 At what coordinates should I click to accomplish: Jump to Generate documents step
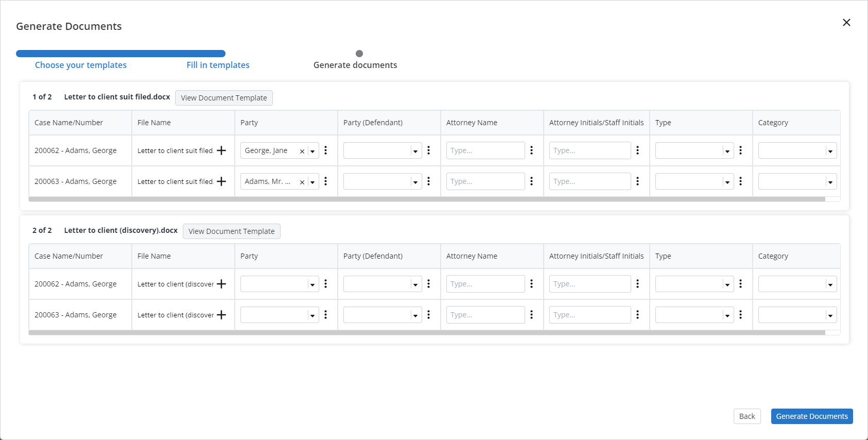[355, 65]
